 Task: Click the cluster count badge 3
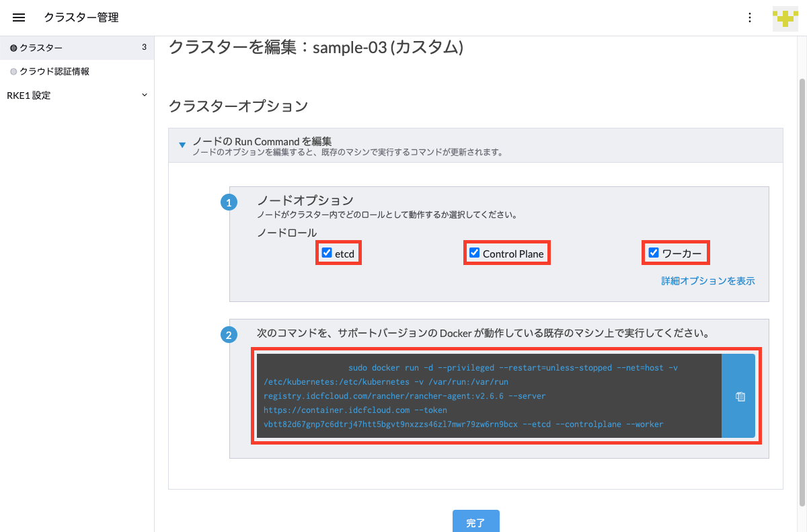tap(144, 47)
